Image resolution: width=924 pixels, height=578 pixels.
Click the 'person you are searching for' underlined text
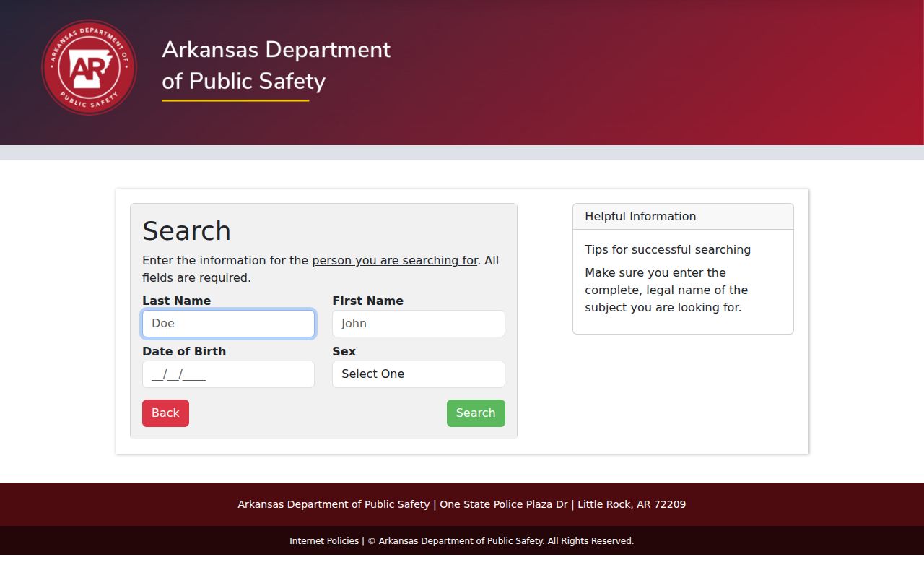click(395, 260)
